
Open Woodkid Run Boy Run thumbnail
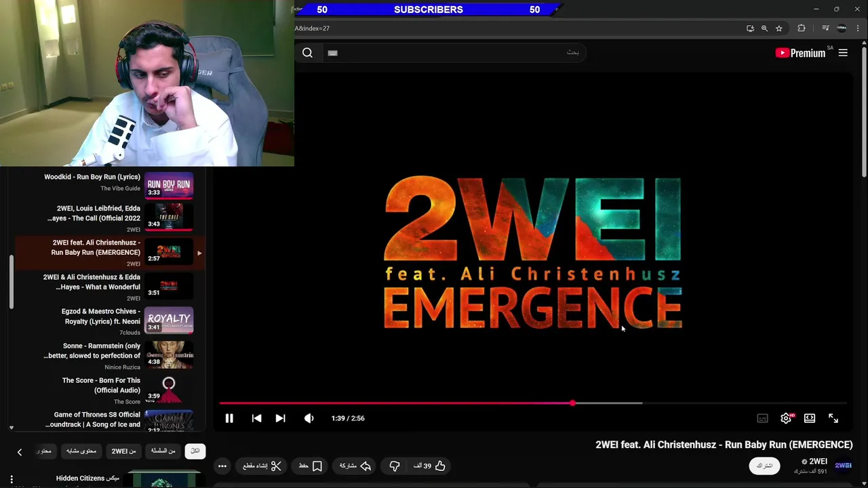coord(169,186)
